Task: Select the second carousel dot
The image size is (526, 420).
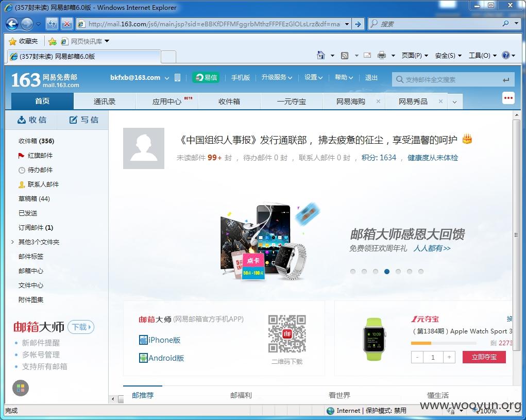Action: [364, 272]
